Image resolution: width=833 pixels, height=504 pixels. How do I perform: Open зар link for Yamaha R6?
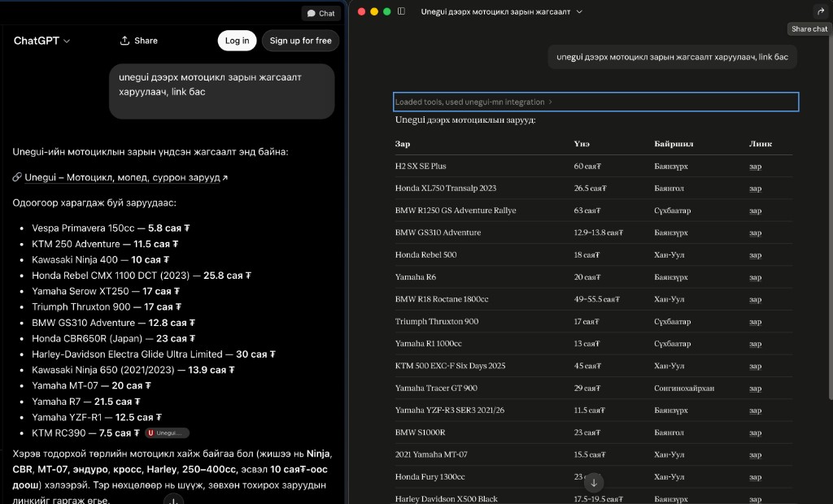click(x=755, y=277)
